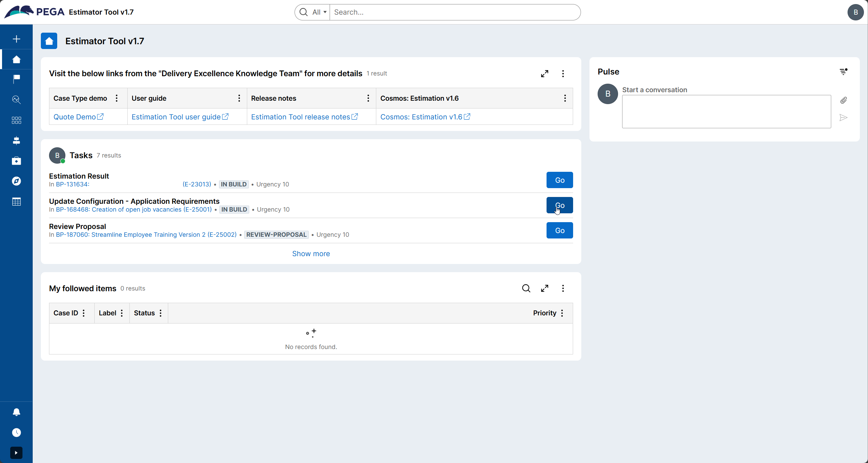The height and width of the screenshot is (463, 868).
Task: Search My followed items with magnifier icon
Action: pyautogui.click(x=526, y=288)
